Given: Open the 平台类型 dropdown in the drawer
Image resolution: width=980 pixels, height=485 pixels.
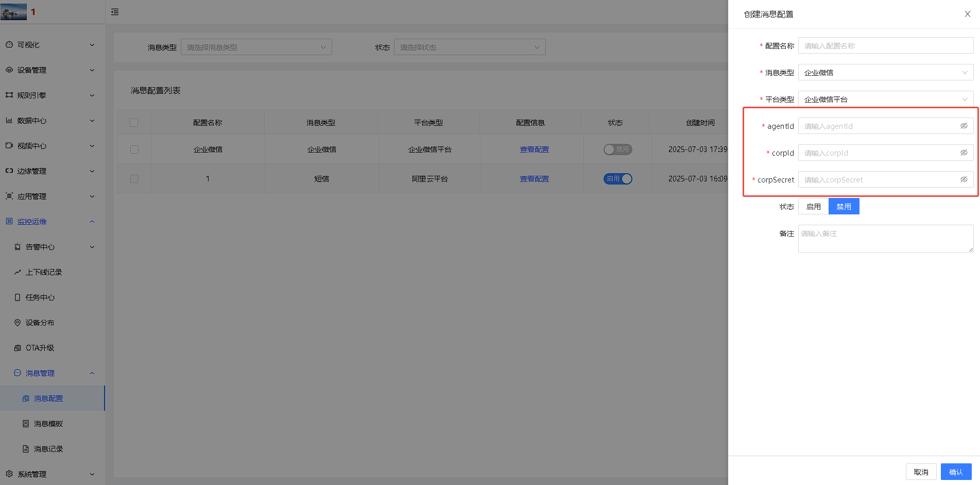Looking at the screenshot, I should click(885, 99).
